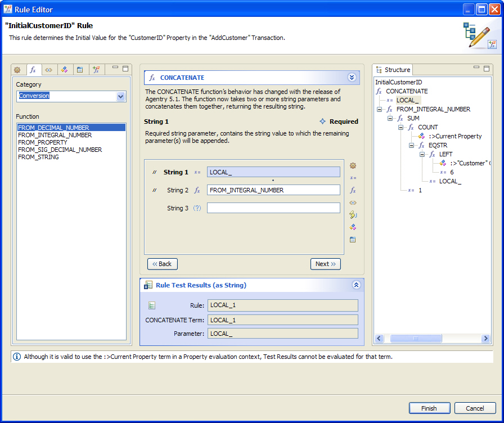
Task: Click the empty String 3 input field
Action: click(273, 208)
